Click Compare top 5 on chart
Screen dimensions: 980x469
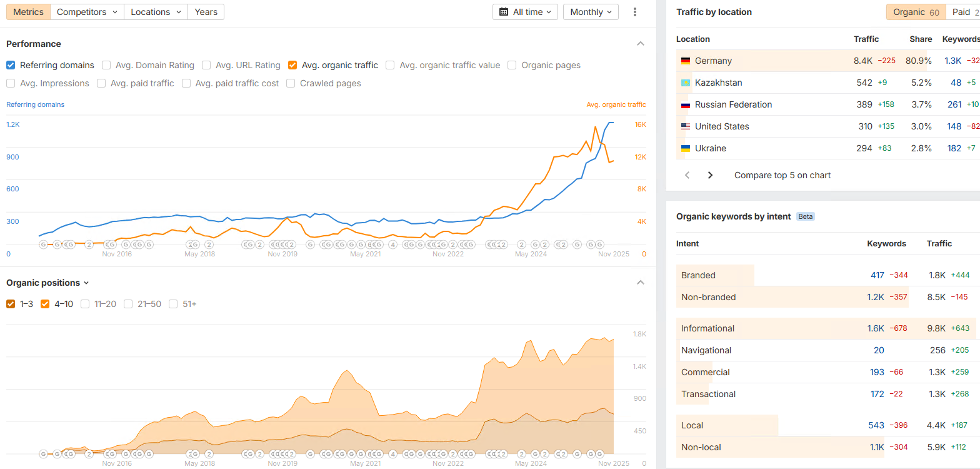coord(782,175)
